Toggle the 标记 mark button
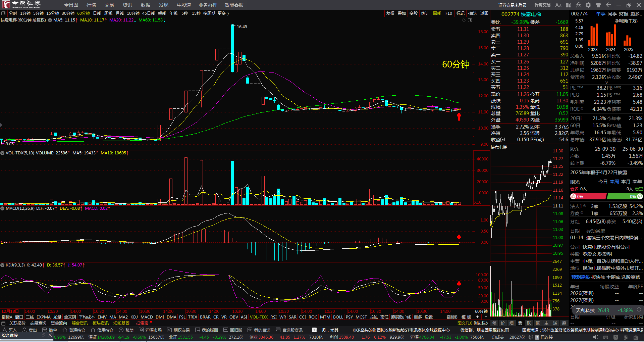The image size is (644, 342). (x=461, y=13)
